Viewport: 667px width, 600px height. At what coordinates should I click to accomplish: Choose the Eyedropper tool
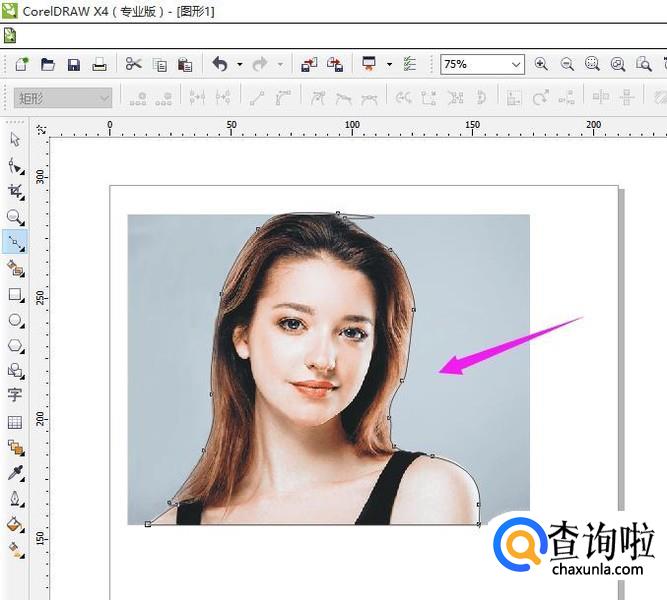[x=15, y=473]
